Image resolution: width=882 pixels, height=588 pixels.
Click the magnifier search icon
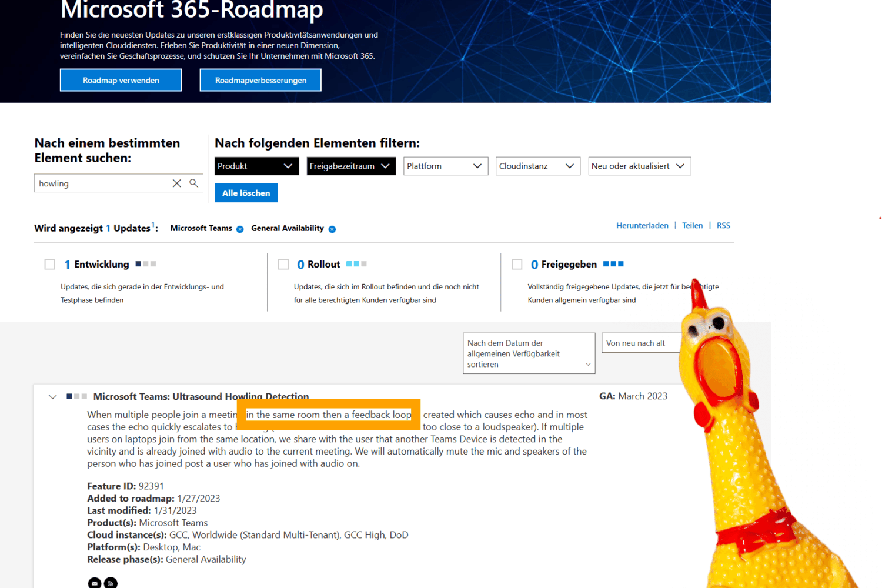tap(193, 183)
